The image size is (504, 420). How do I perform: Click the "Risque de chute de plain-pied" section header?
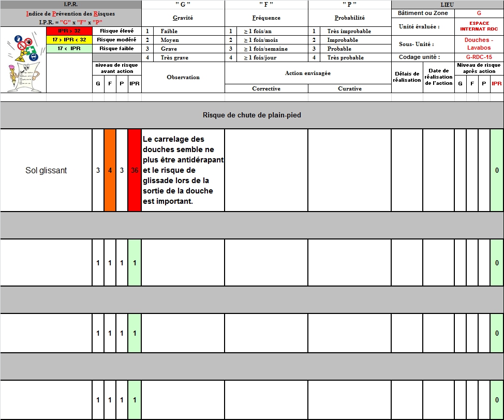pyautogui.click(x=251, y=115)
